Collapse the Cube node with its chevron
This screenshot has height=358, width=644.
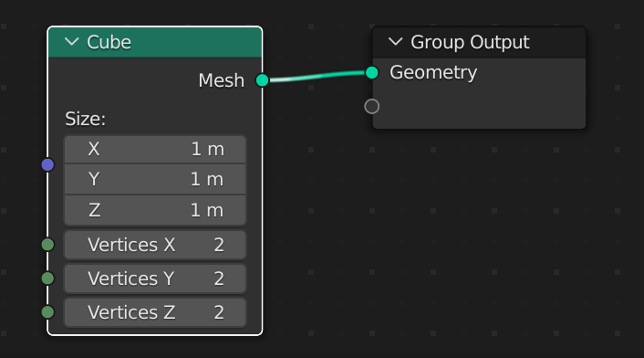pos(72,41)
